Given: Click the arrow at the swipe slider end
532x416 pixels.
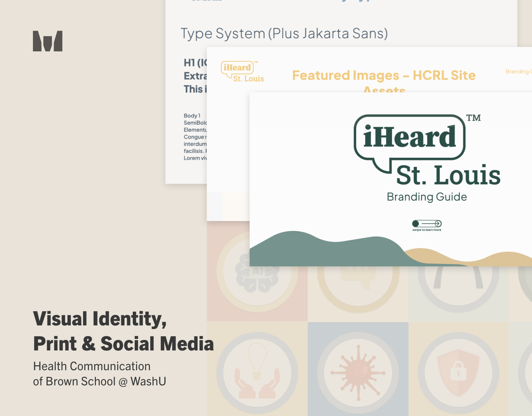Looking at the screenshot, I should pyautogui.click(x=438, y=224).
